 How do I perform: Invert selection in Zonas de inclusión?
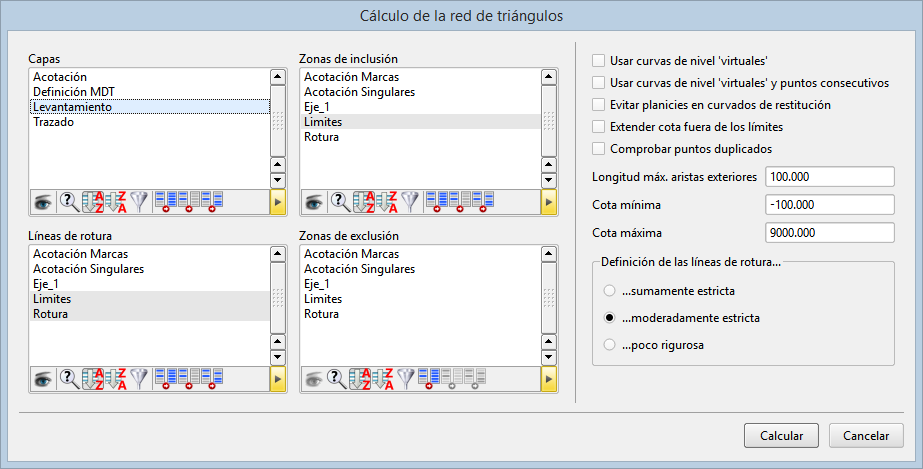point(483,202)
